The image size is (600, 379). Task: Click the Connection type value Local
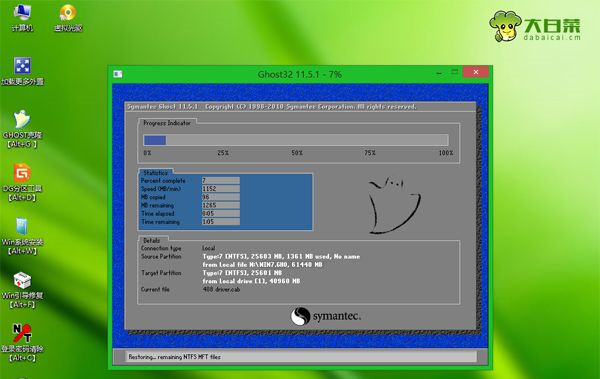tap(209, 248)
